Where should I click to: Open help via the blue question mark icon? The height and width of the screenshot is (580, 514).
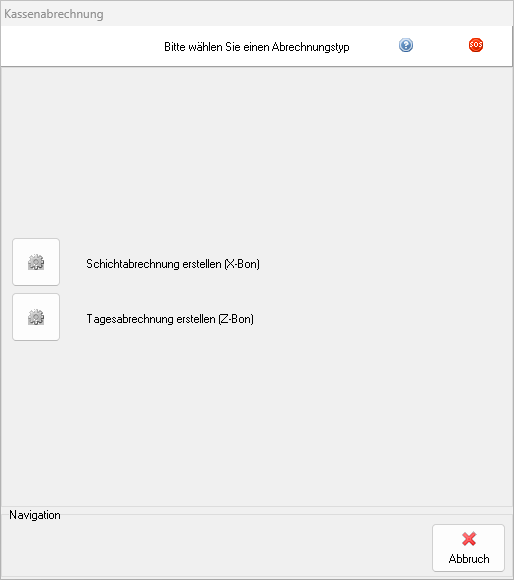tap(406, 45)
